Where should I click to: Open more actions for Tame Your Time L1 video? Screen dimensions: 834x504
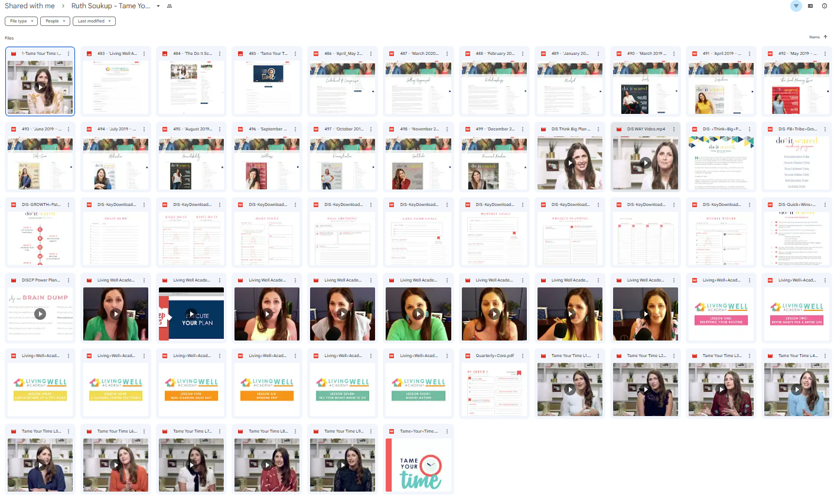[598, 356]
